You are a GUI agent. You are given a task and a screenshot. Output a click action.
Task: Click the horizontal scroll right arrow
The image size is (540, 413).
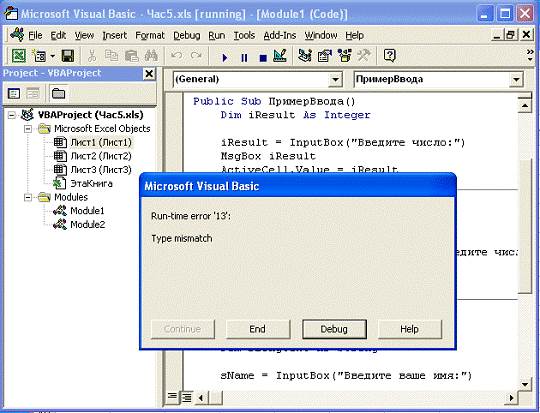pos(511,398)
